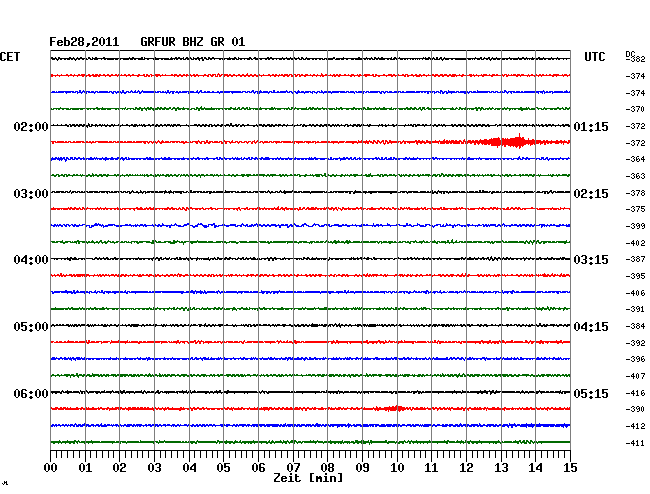650x494 pixels.
Task: Click the DC offset value -396
Action: tap(635, 359)
